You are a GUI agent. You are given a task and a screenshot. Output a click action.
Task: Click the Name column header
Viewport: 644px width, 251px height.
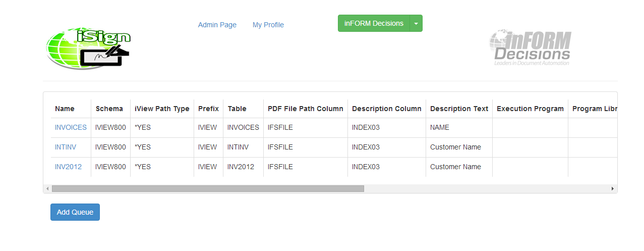[x=65, y=109]
